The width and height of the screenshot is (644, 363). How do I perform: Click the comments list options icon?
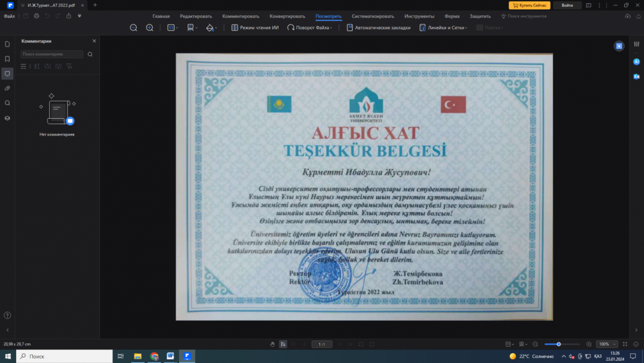pos(23,66)
